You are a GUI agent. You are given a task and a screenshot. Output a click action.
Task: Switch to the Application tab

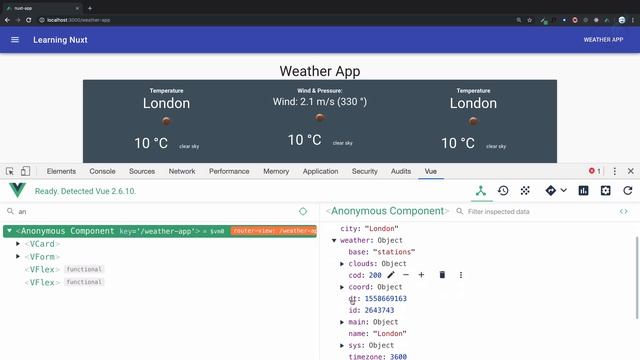(x=320, y=171)
